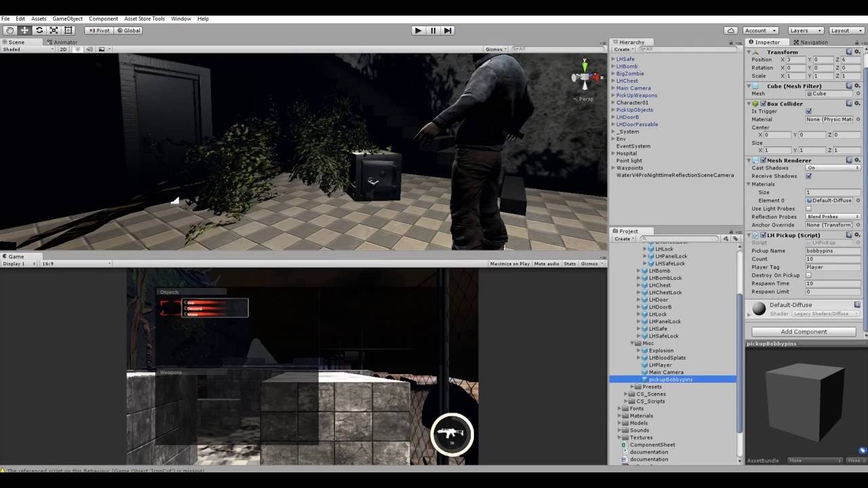Select the Hand tool
This screenshot has width=868, height=488.
[x=9, y=30]
